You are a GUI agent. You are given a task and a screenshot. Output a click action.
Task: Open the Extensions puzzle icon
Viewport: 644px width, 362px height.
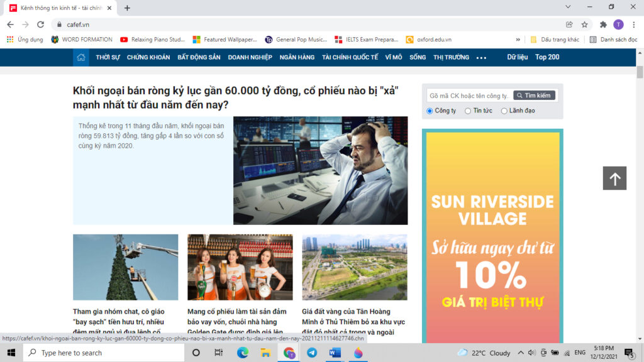603,25
